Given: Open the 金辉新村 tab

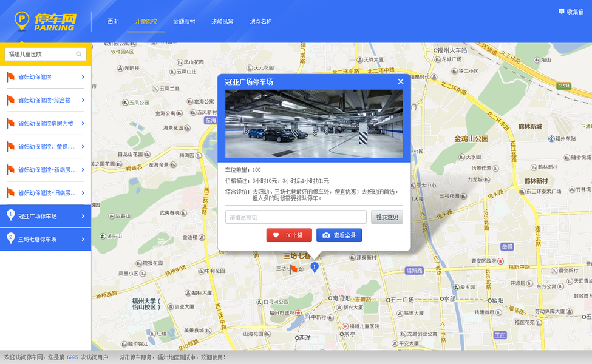Looking at the screenshot, I should 184,21.
